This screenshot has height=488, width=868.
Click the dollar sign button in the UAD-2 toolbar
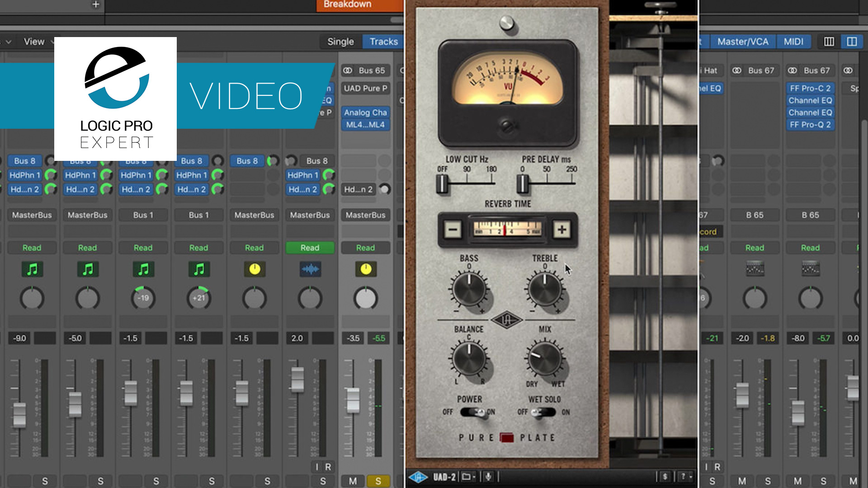(665, 477)
